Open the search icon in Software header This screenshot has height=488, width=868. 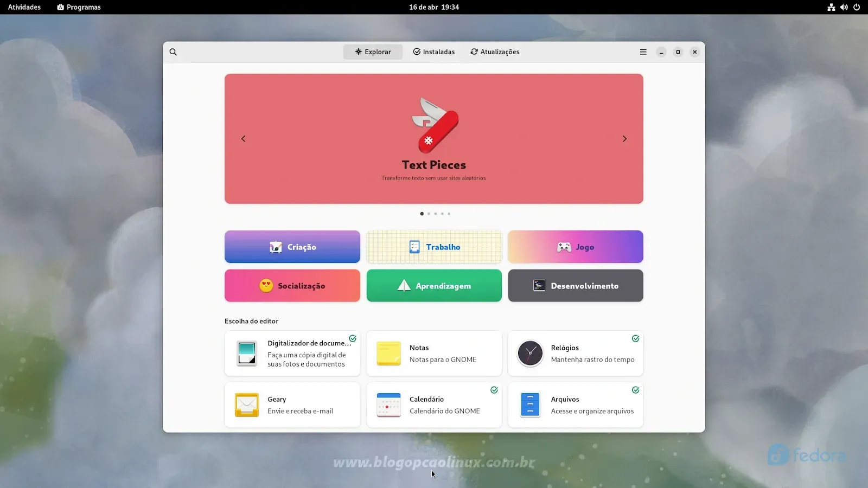(x=173, y=52)
